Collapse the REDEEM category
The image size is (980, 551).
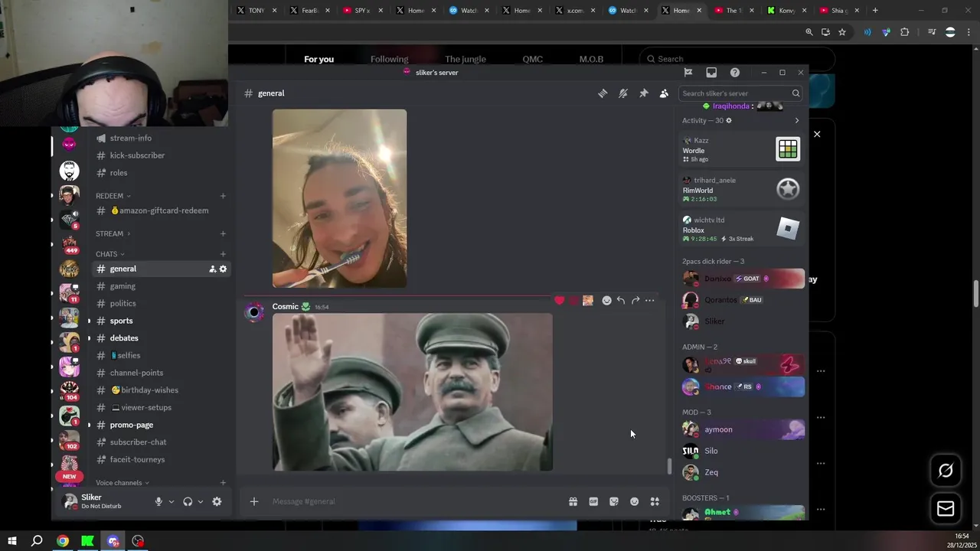tap(113, 196)
